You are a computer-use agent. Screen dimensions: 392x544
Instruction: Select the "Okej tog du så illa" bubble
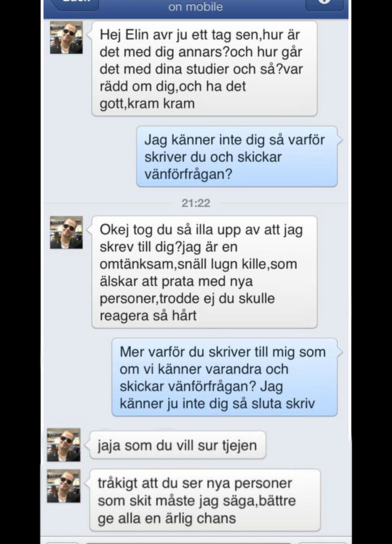(x=204, y=273)
